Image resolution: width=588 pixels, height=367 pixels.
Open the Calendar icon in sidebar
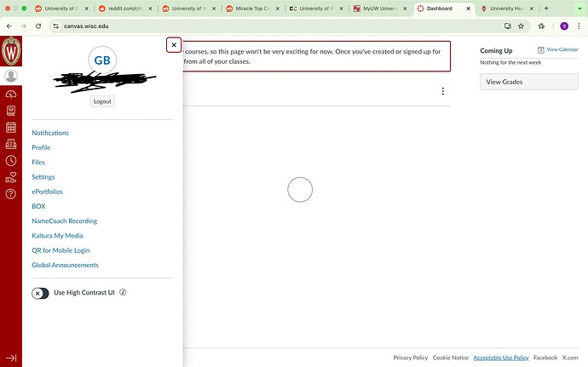11,128
